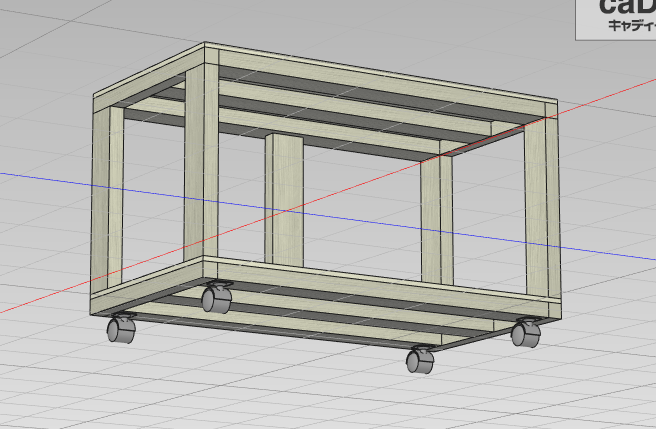Select the long bottom rail board above the casters
656x429 pixels.
(382, 290)
